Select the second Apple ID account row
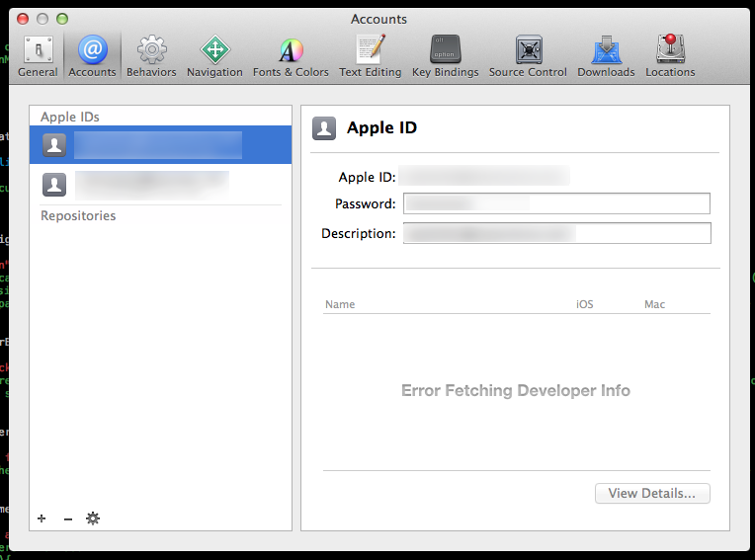This screenshot has width=755, height=560. 160,185
